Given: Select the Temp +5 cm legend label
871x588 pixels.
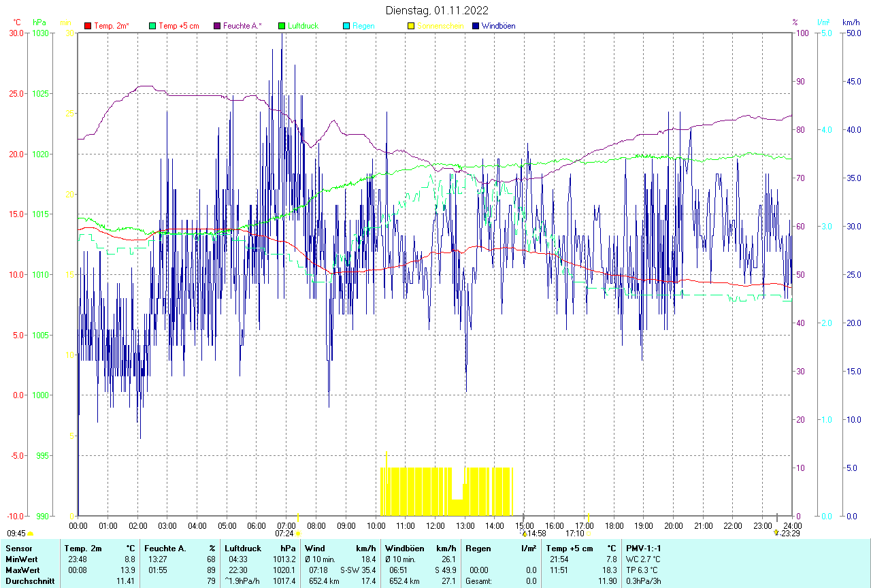Looking at the screenshot, I should [x=179, y=26].
